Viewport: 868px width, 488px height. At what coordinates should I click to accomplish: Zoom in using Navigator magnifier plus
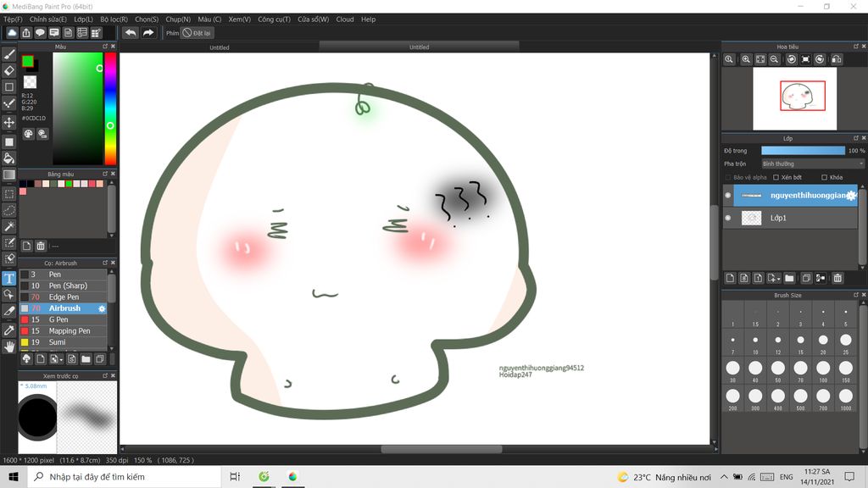tap(746, 59)
